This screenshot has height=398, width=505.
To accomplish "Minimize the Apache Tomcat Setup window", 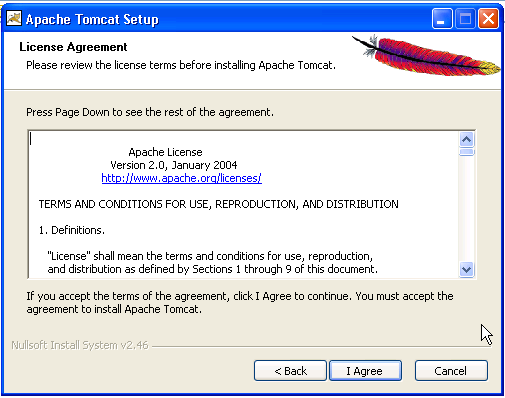I will click(442, 19).
